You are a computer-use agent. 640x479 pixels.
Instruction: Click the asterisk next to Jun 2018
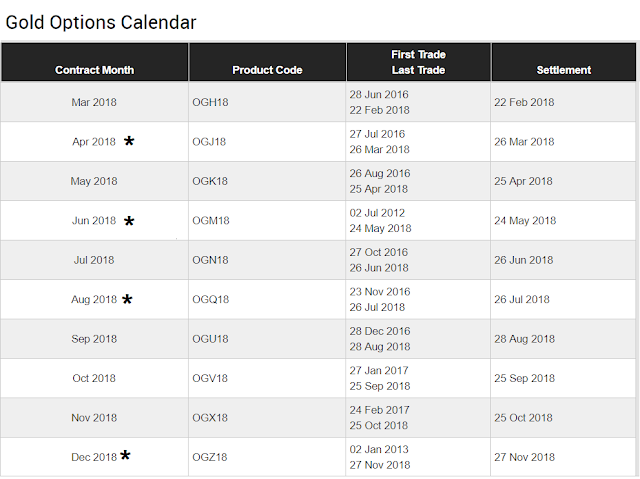(x=129, y=221)
